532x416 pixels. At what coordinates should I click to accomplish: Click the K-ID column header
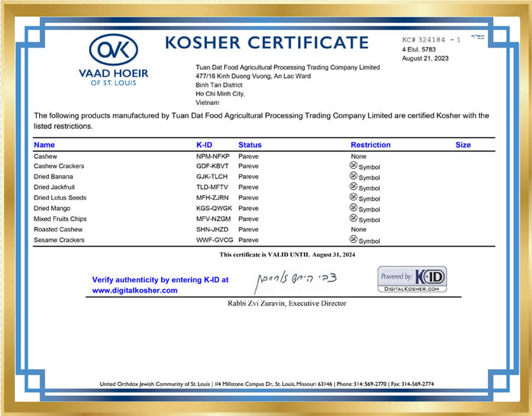click(205, 145)
